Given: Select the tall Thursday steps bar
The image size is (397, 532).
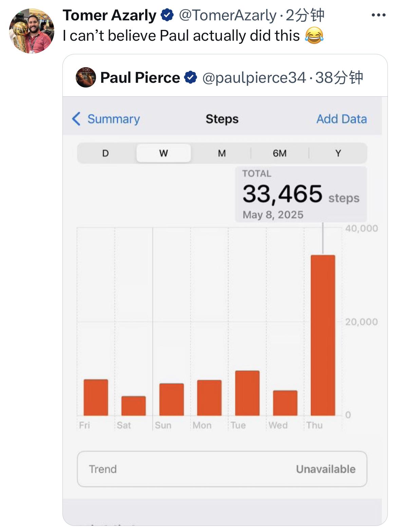Looking at the screenshot, I should click(x=323, y=335).
